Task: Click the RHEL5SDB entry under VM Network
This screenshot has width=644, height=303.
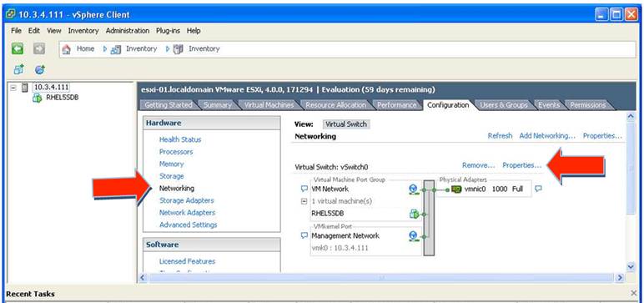Action: pos(327,214)
